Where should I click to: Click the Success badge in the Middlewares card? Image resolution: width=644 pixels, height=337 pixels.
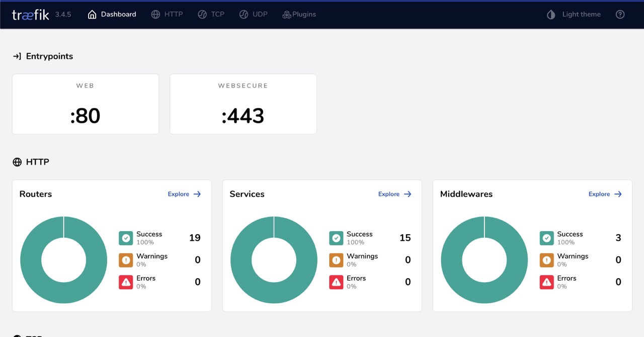click(546, 237)
